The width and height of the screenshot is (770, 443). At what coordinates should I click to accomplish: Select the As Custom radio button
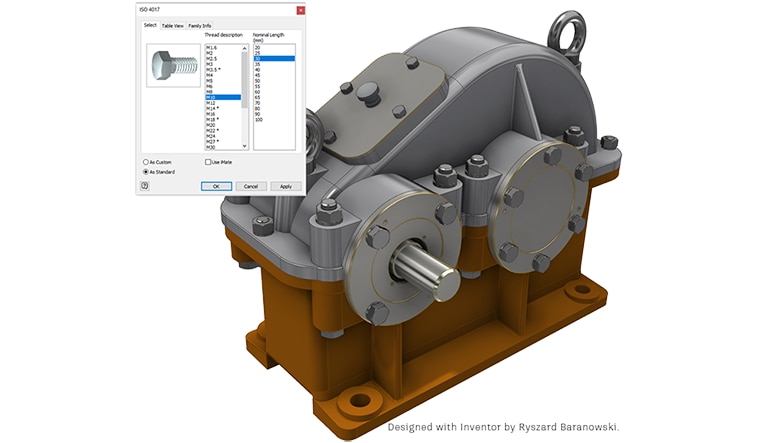click(x=147, y=161)
